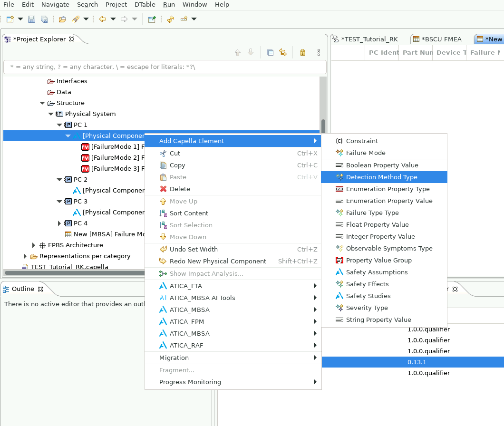Select Constraint in Add Capella Element submenu
504x426 pixels.
click(384, 141)
